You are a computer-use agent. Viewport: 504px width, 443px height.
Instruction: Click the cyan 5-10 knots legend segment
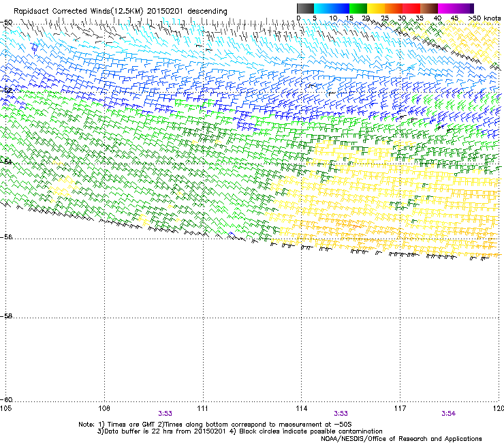pos(323,8)
